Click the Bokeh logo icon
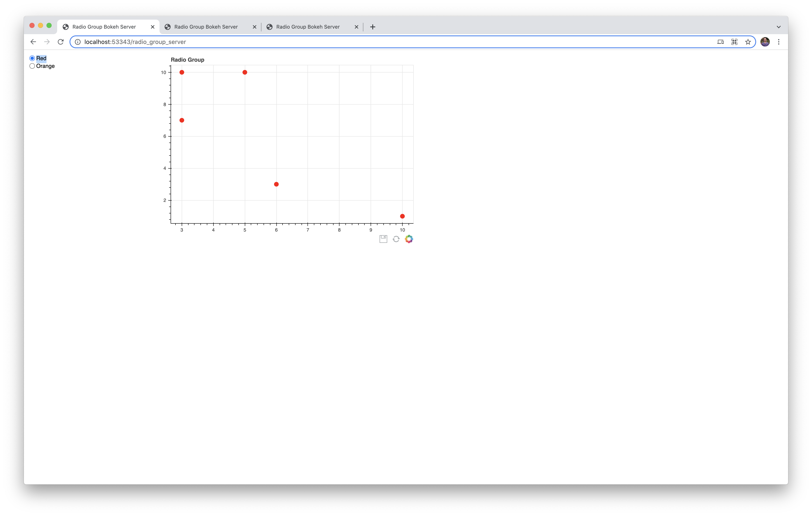 [409, 239]
